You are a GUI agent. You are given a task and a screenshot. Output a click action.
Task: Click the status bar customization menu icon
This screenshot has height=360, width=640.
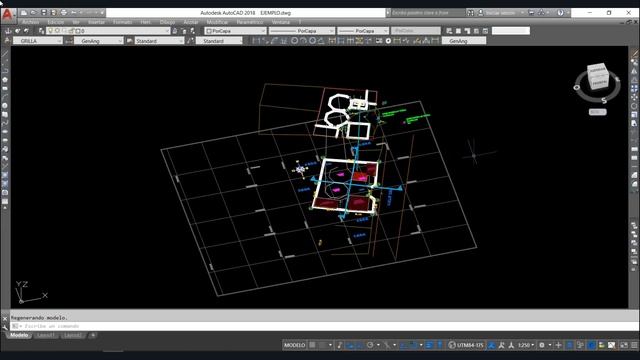point(634,345)
